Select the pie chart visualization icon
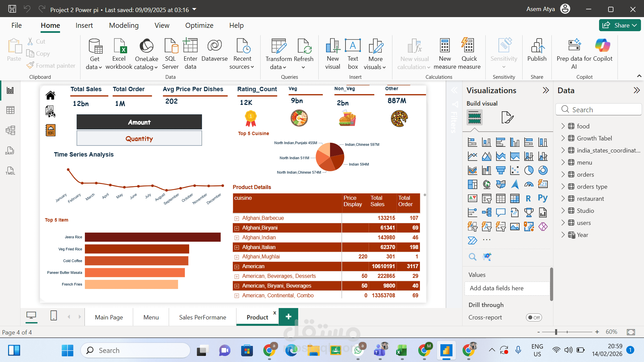 (x=529, y=170)
